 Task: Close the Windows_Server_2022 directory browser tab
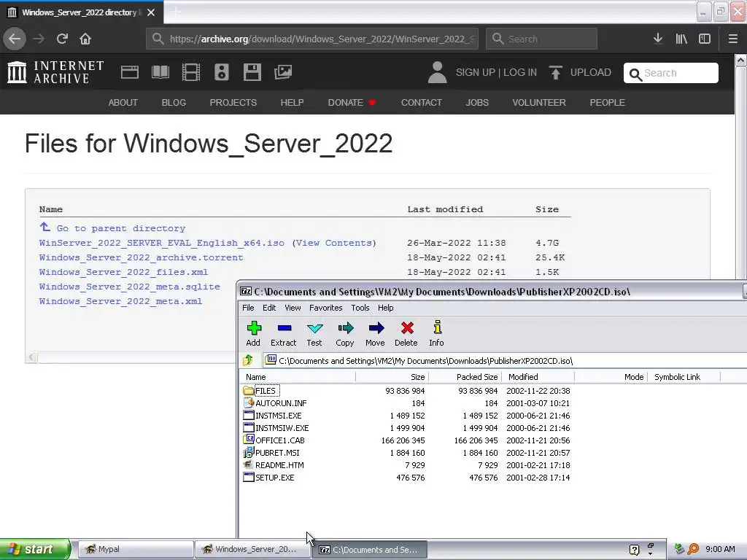pos(151,12)
